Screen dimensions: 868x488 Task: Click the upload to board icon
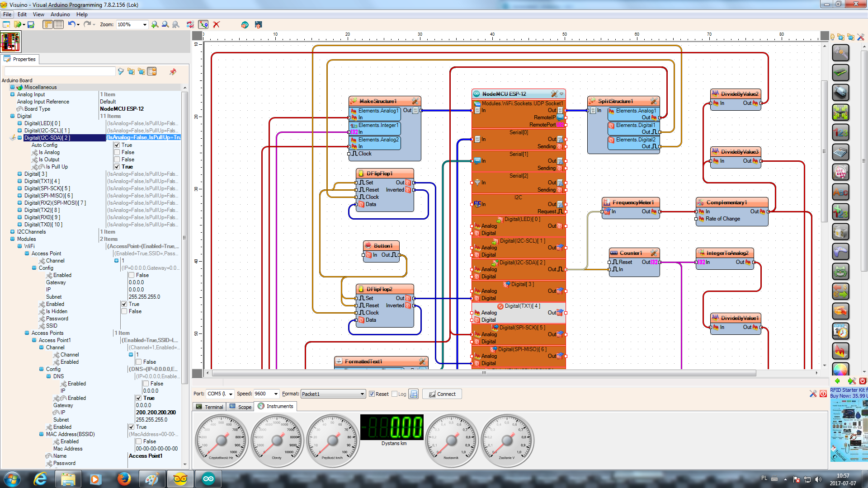click(x=258, y=24)
